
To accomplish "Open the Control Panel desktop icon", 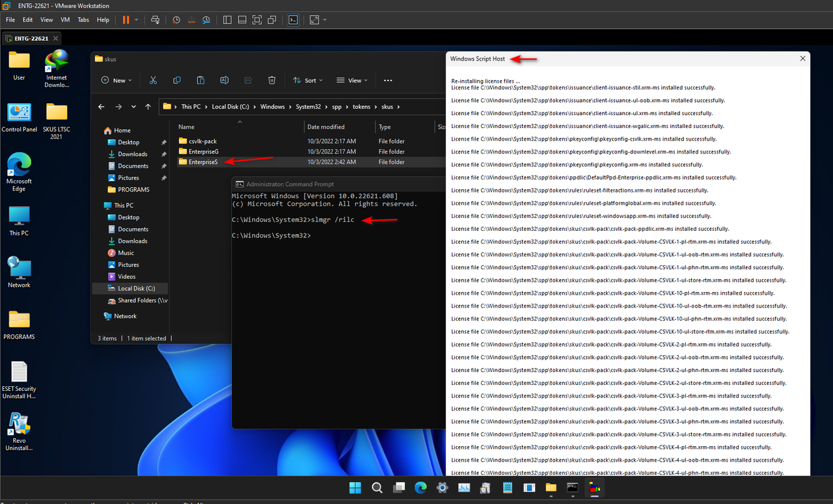I will click(20, 117).
